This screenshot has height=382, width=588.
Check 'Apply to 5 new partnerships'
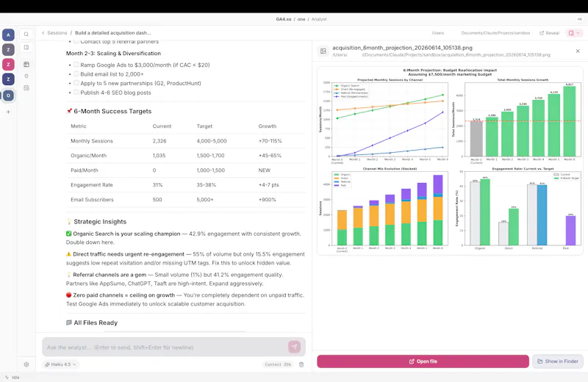click(x=76, y=83)
